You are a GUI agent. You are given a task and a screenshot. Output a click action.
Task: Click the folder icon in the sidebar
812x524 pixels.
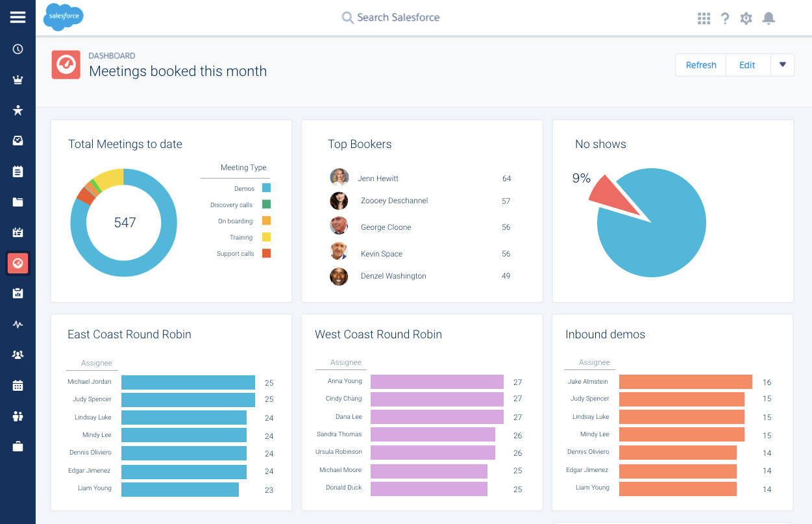(x=18, y=202)
